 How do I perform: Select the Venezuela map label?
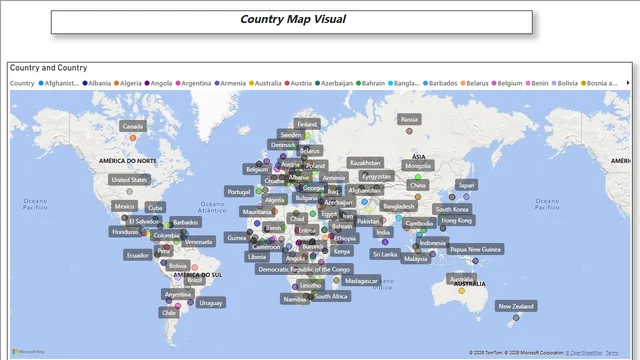(x=198, y=242)
